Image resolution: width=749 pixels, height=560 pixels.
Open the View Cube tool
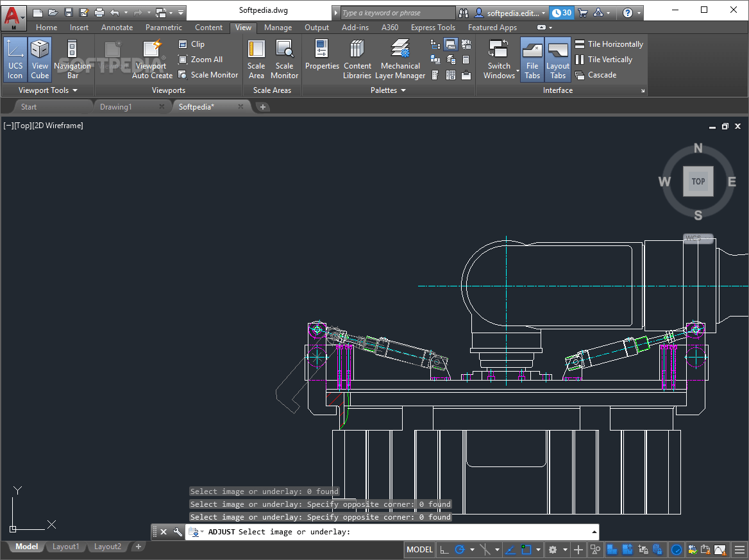39,58
